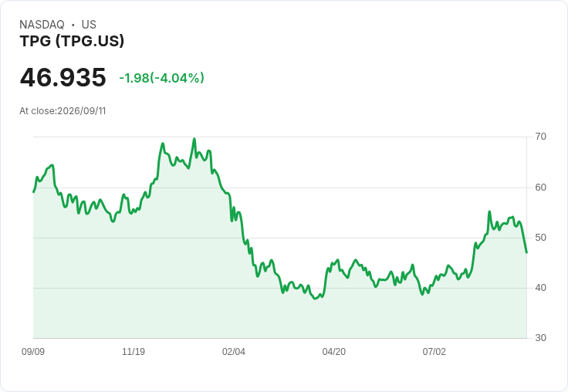
Task: Click the highest peak on the chart line
Action: [194, 139]
